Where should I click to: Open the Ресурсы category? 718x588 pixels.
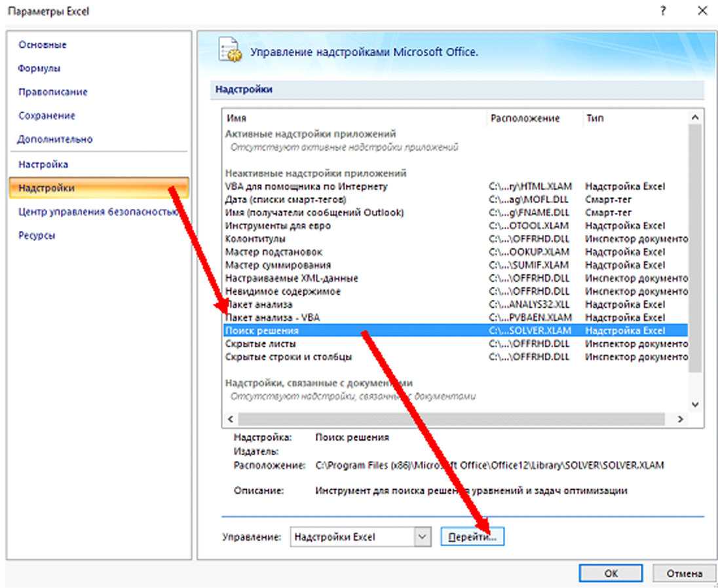tap(37, 236)
